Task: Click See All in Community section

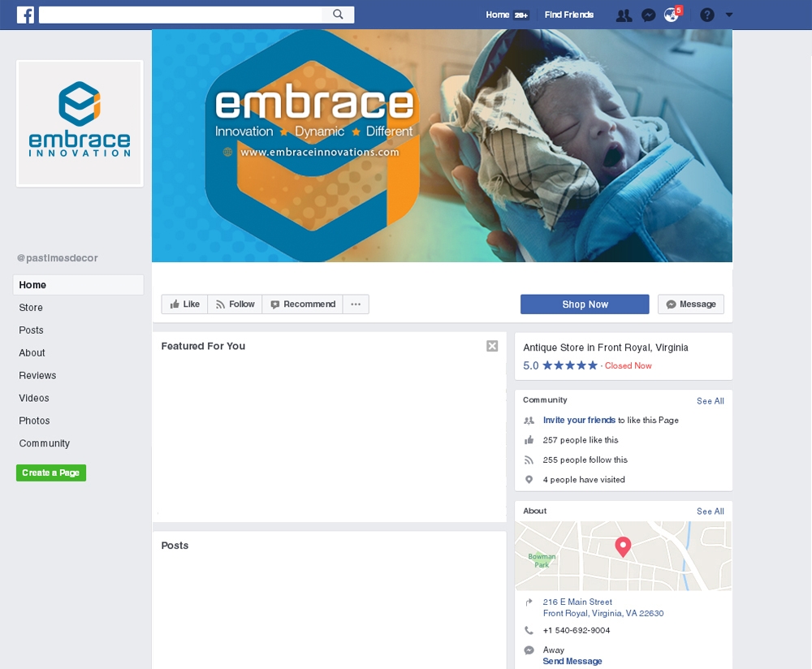Action: coord(710,401)
